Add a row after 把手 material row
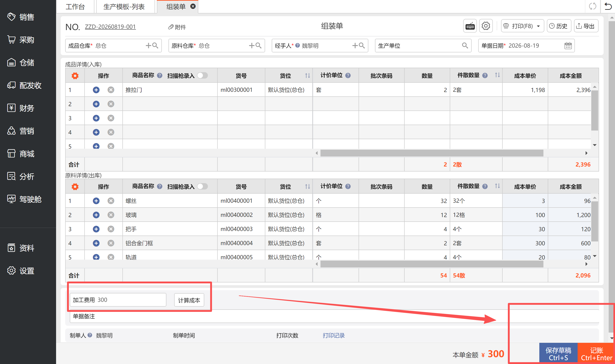This screenshot has width=615, height=364. (96, 229)
